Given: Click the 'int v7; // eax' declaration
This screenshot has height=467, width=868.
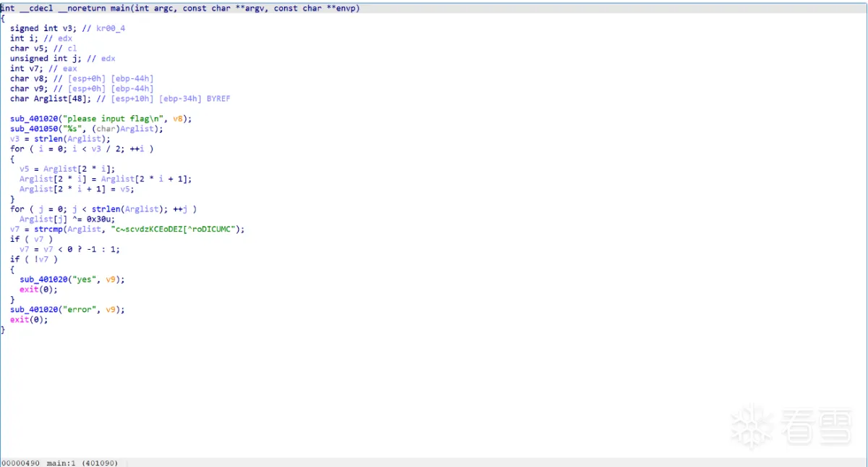Looking at the screenshot, I should pos(43,69).
